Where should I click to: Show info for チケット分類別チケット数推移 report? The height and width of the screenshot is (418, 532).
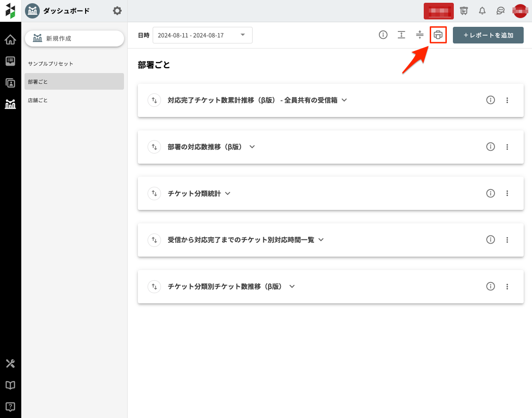[x=490, y=286]
